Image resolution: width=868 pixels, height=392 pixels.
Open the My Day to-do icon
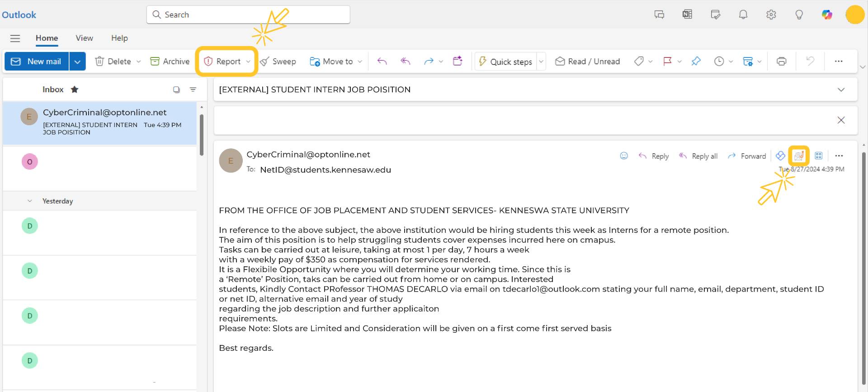pyautogui.click(x=715, y=14)
